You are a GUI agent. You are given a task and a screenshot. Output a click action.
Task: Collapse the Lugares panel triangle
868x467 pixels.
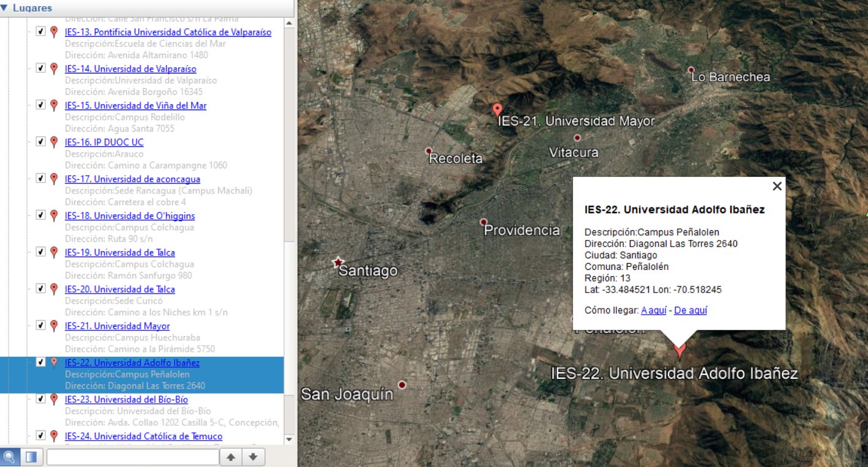tap(5, 8)
